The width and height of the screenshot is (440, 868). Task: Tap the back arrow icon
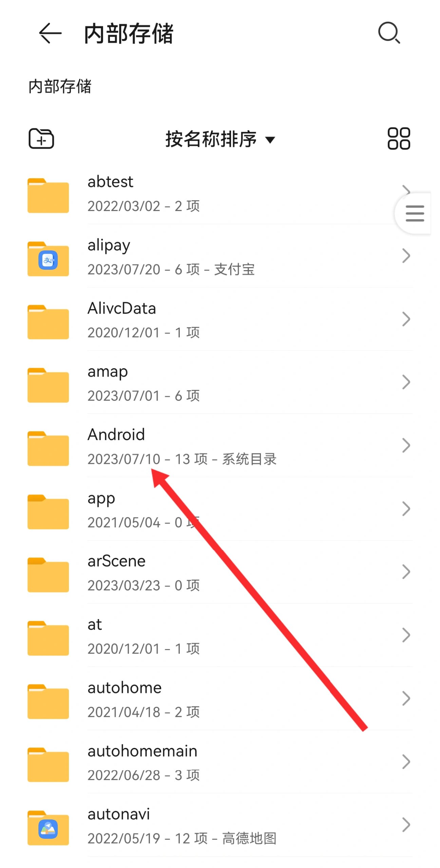(x=50, y=33)
